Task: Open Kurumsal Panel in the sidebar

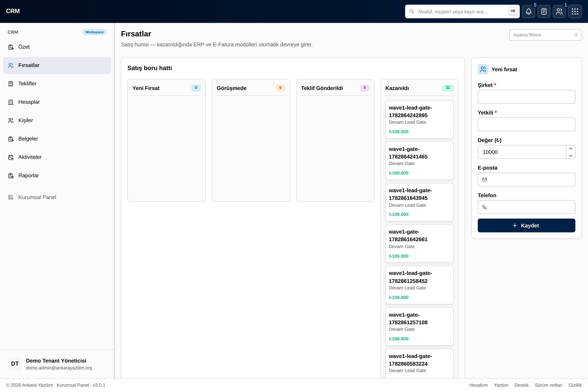Action: (57, 197)
